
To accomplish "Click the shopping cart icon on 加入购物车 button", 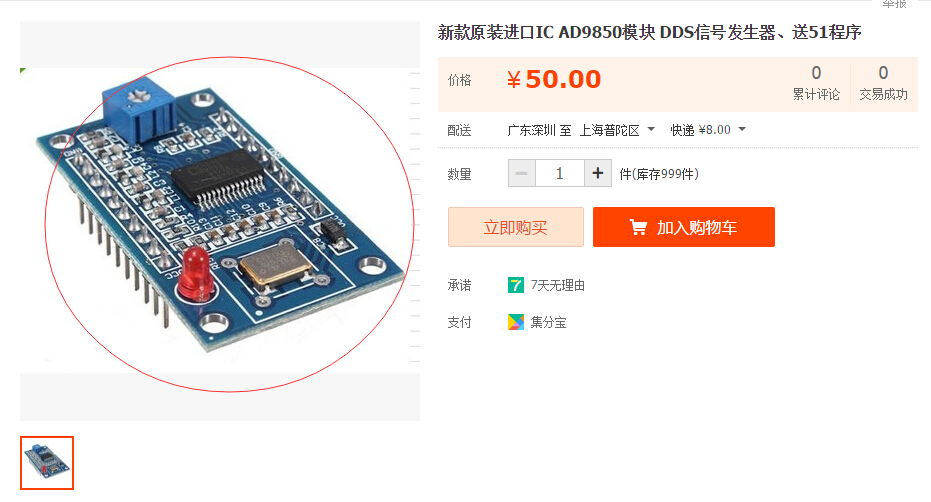I will (x=638, y=227).
